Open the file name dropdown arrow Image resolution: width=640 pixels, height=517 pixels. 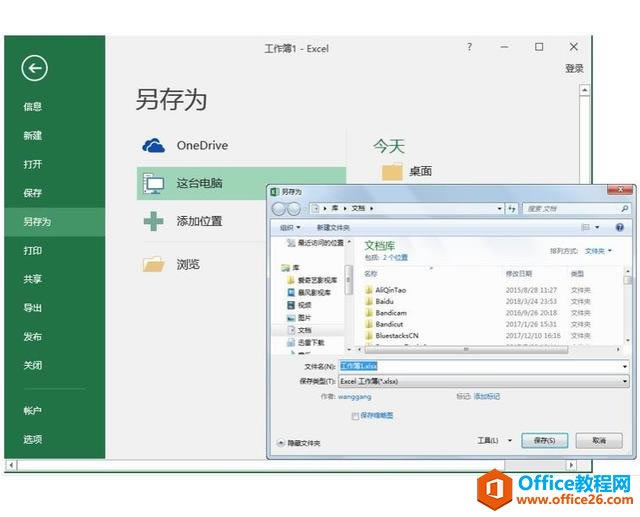(x=625, y=366)
